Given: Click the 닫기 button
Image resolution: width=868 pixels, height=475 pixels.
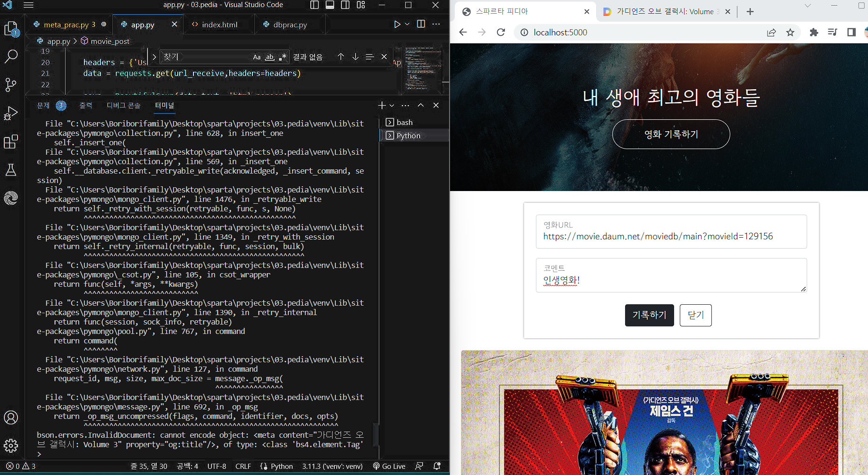Looking at the screenshot, I should 695,315.
